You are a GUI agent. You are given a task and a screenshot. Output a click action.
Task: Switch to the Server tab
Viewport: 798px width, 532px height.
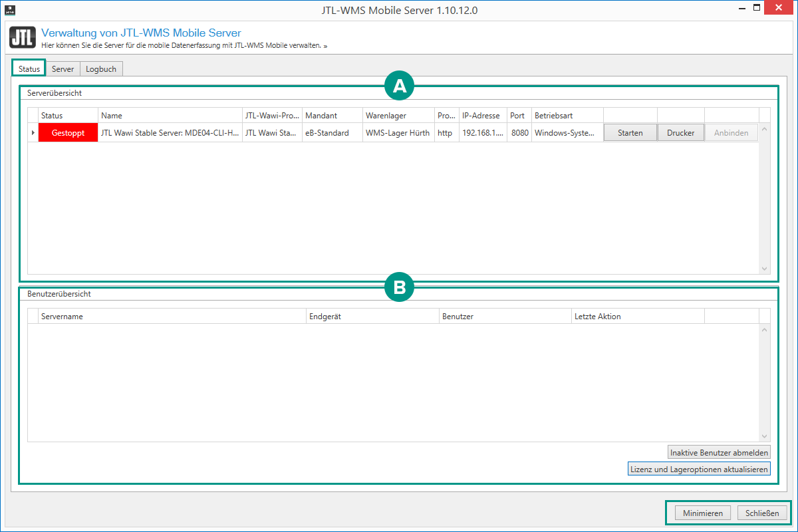(x=63, y=69)
